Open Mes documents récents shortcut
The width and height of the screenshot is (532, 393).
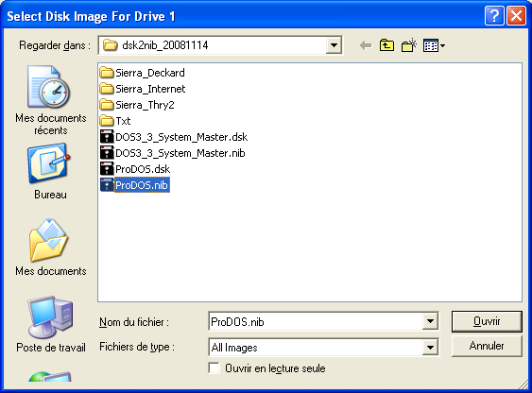50,100
